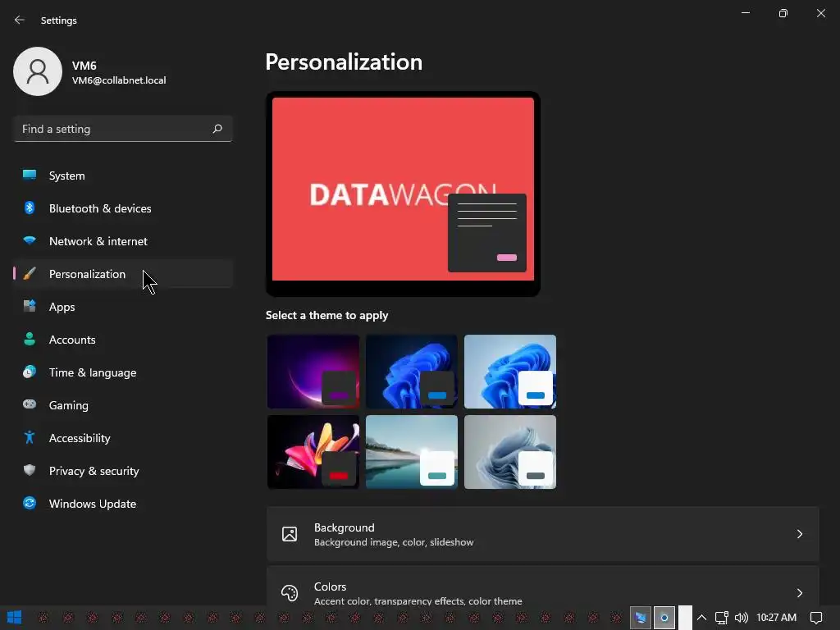Open the volume speaker tray icon
The height and width of the screenshot is (630, 840).
[741, 618]
